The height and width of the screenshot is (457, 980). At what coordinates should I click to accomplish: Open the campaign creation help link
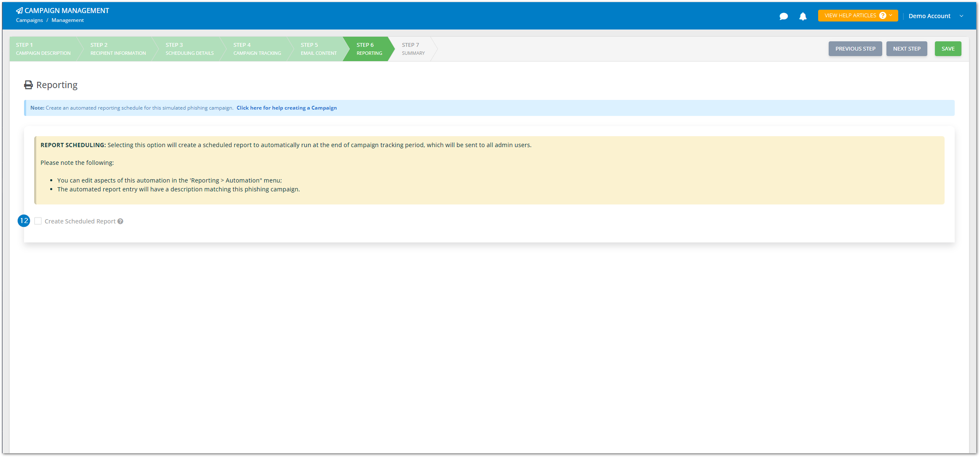click(287, 108)
